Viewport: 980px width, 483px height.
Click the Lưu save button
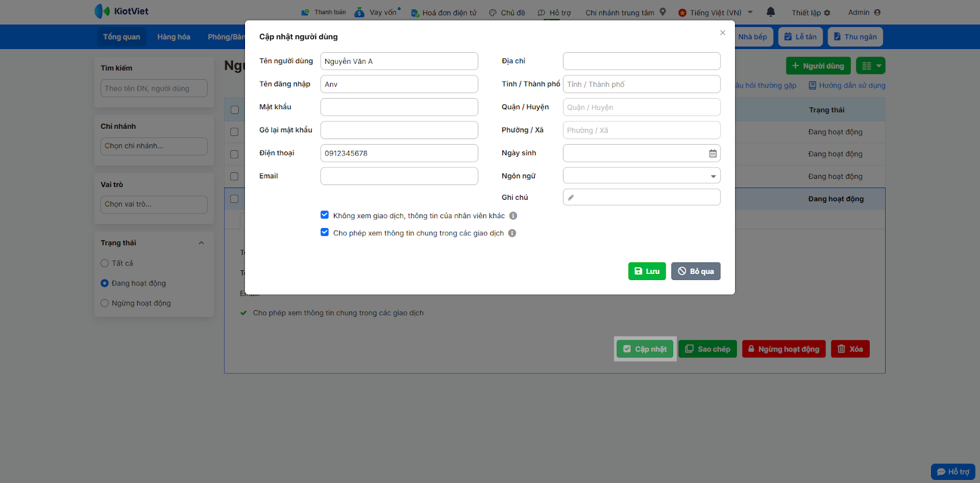pyautogui.click(x=647, y=271)
